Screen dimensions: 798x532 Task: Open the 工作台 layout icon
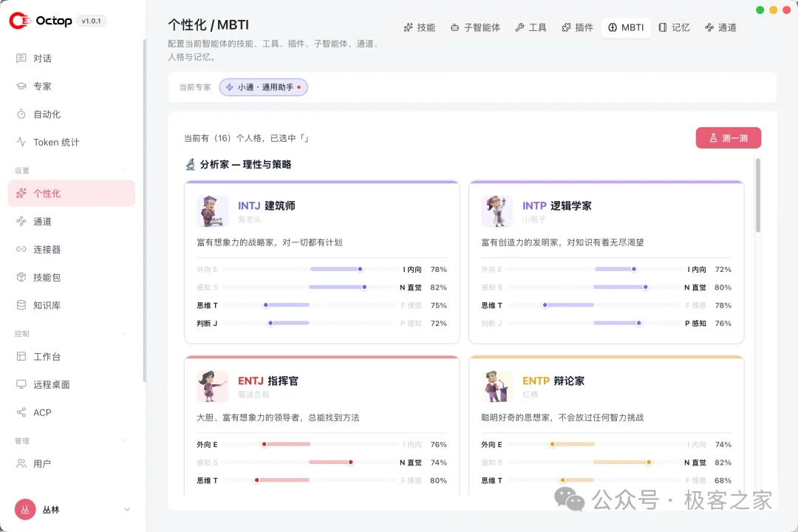click(21, 356)
